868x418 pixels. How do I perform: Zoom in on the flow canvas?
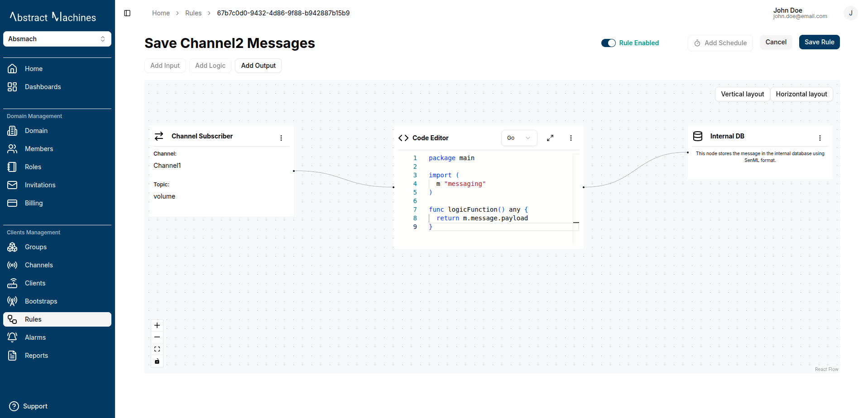157,325
